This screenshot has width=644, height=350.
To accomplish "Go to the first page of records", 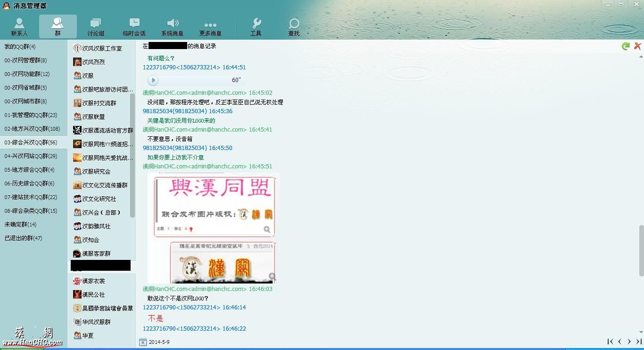I will pos(610,342).
